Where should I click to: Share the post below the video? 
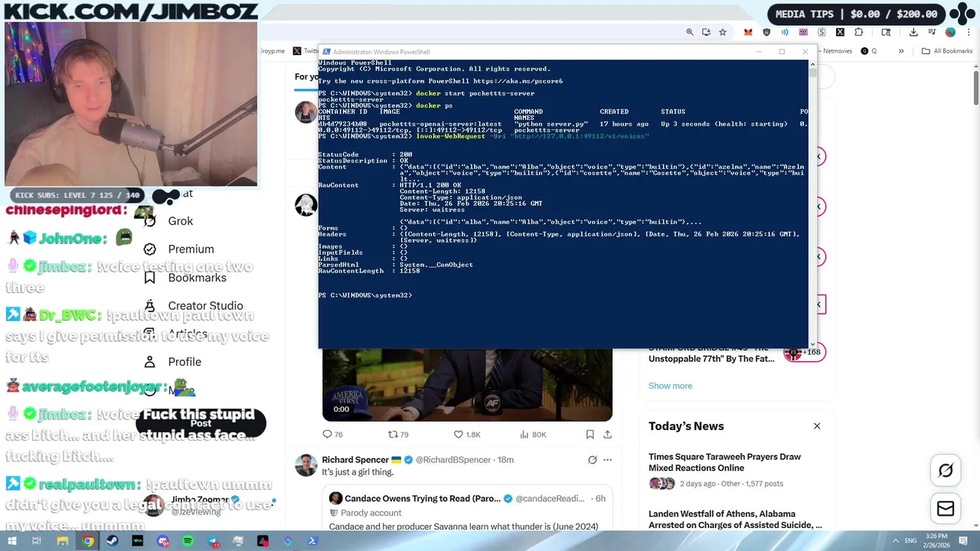[607, 435]
